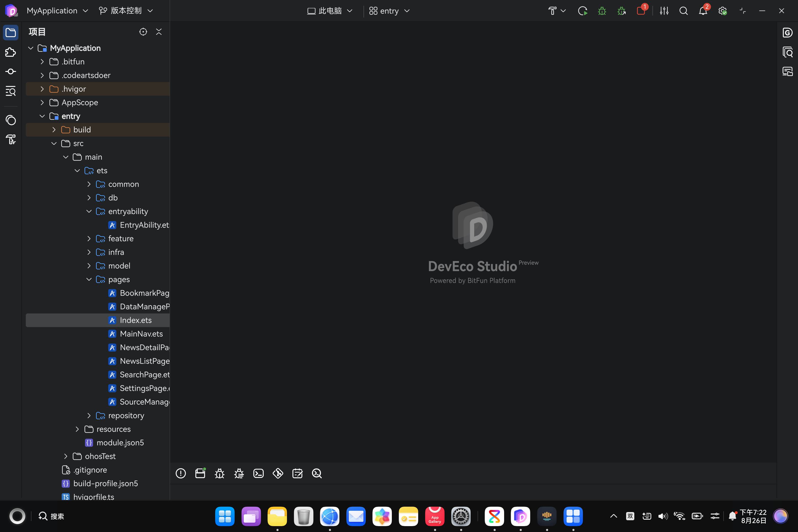Expand the AppScope folder
The height and width of the screenshot is (532, 798).
(x=42, y=103)
